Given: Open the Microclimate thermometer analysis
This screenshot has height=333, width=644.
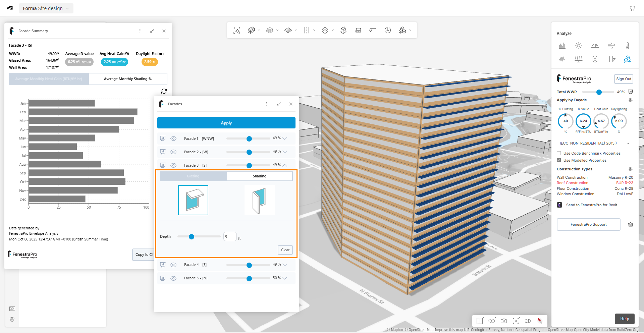Looking at the screenshot, I should point(628,46).
